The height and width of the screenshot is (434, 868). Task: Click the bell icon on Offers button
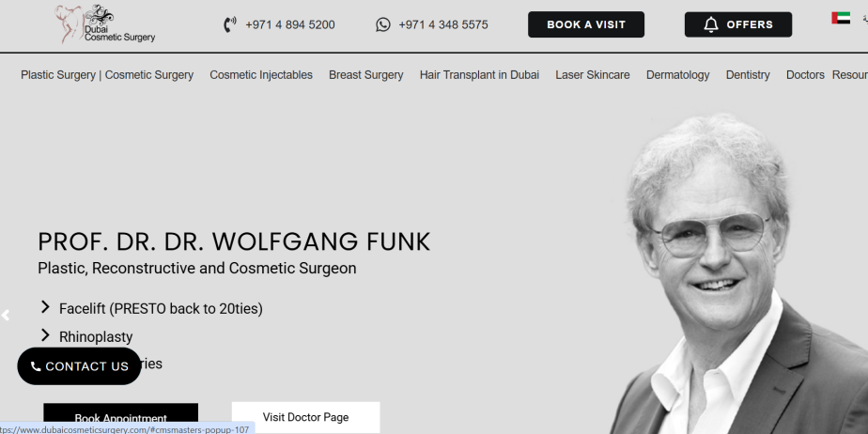point(711,24)
